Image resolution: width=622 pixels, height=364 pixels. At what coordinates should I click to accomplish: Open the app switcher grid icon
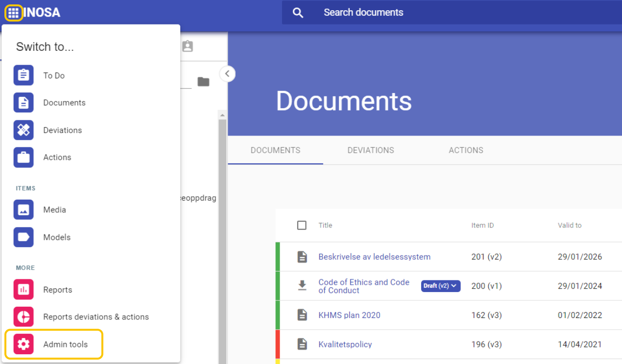(13, 13)
